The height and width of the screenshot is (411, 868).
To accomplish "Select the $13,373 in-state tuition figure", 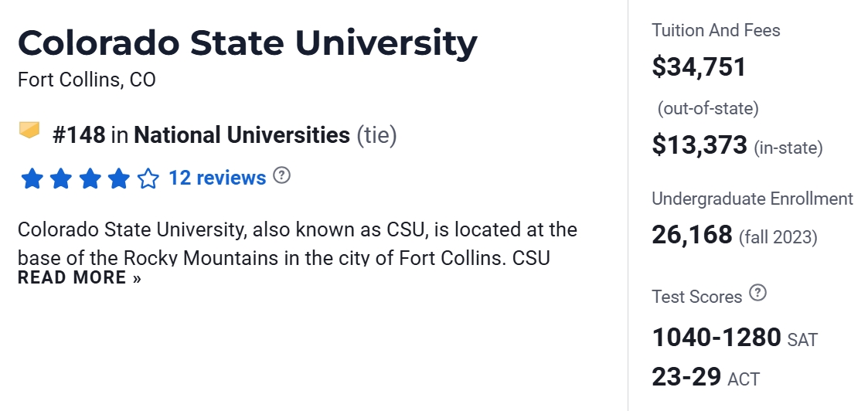I will coord(700,144).
